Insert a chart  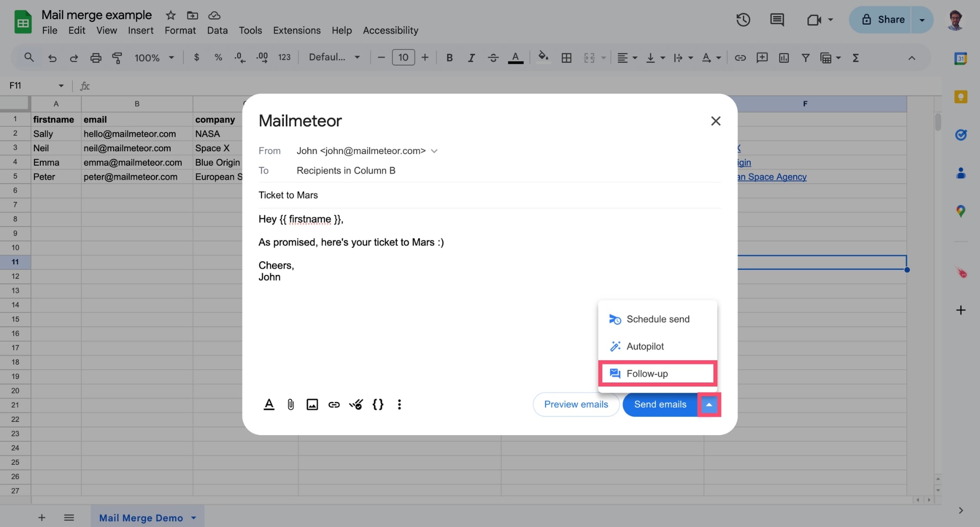[x=784, y=58]
